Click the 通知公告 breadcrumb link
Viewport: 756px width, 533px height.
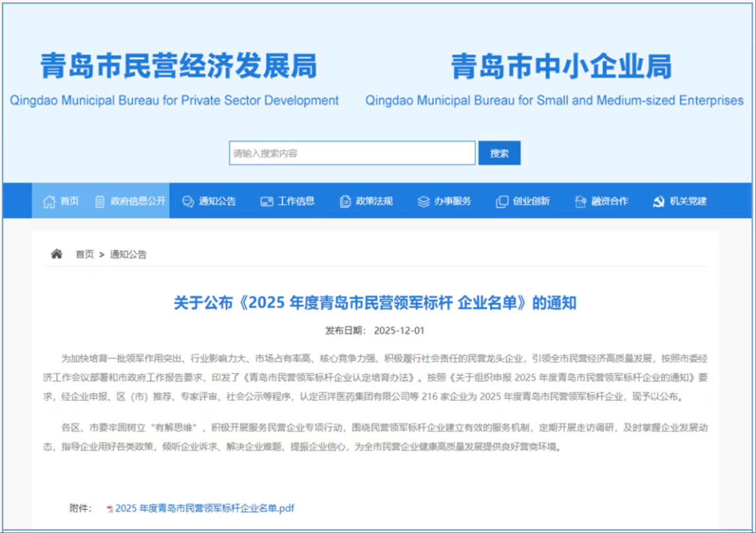point(128,254)
